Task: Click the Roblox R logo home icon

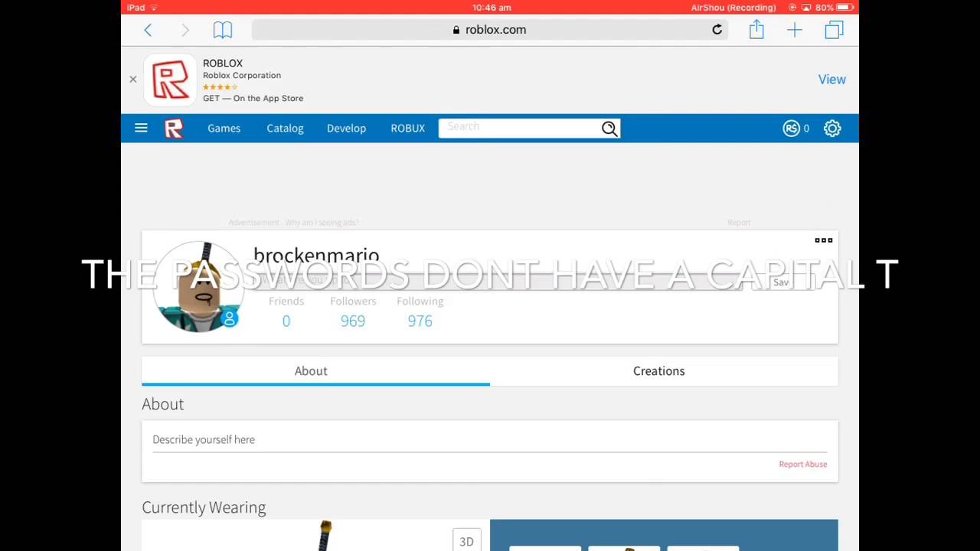Action: (x=174, y=129)
